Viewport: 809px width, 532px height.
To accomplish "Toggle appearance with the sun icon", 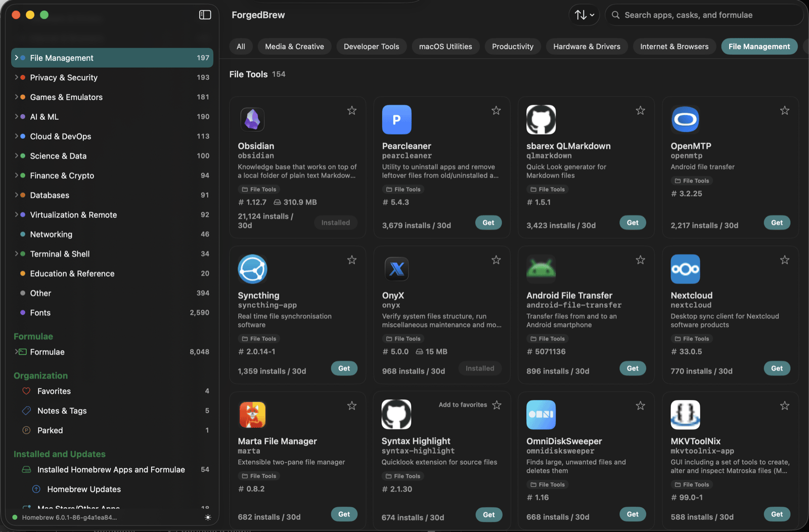I will (x=208, y=517).
